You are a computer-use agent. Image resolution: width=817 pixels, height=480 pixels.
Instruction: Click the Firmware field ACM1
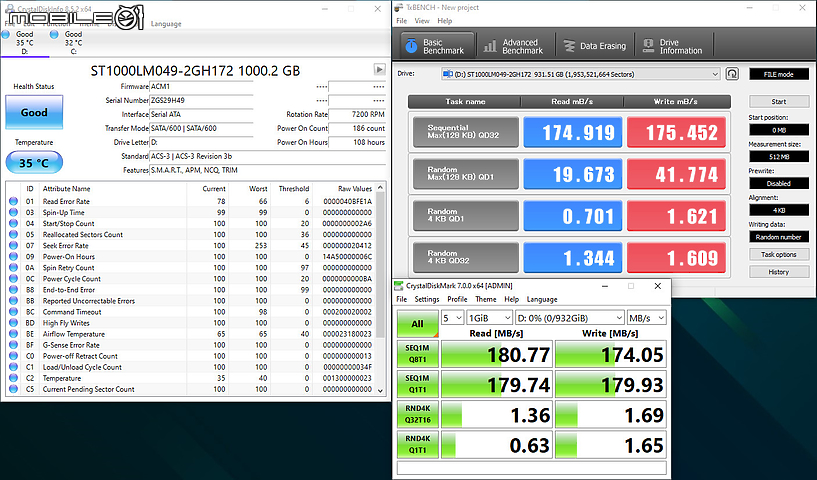click(x=201, y=86)
